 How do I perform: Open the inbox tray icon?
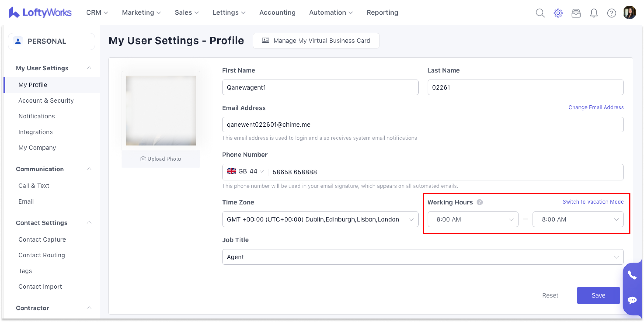pos(576,13)
